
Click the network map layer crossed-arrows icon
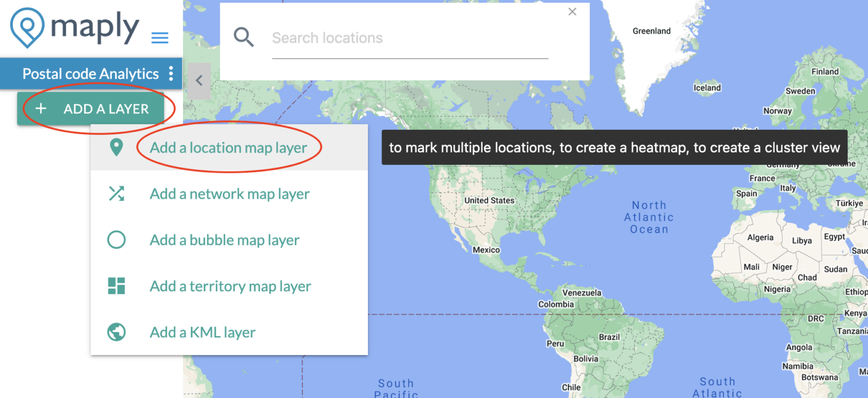117,194
